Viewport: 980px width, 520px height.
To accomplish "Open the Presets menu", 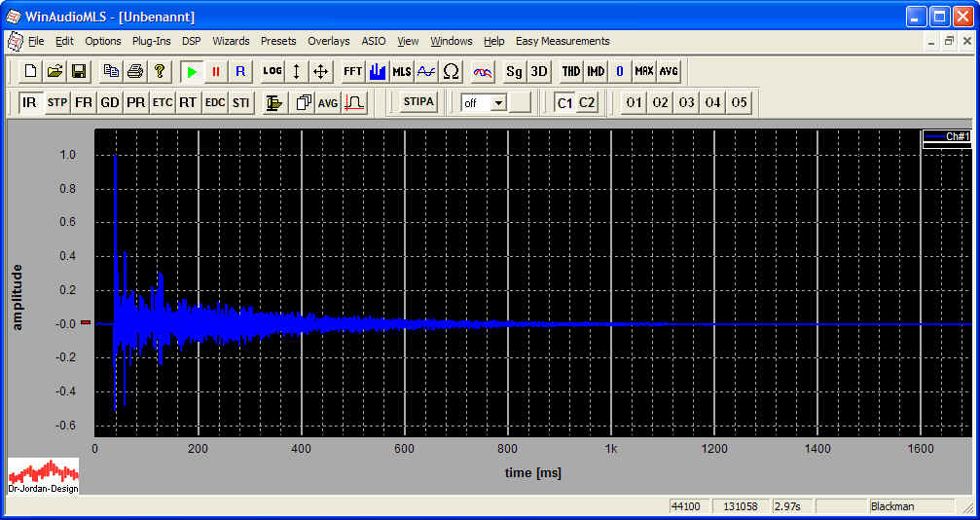I will [278, 41].
